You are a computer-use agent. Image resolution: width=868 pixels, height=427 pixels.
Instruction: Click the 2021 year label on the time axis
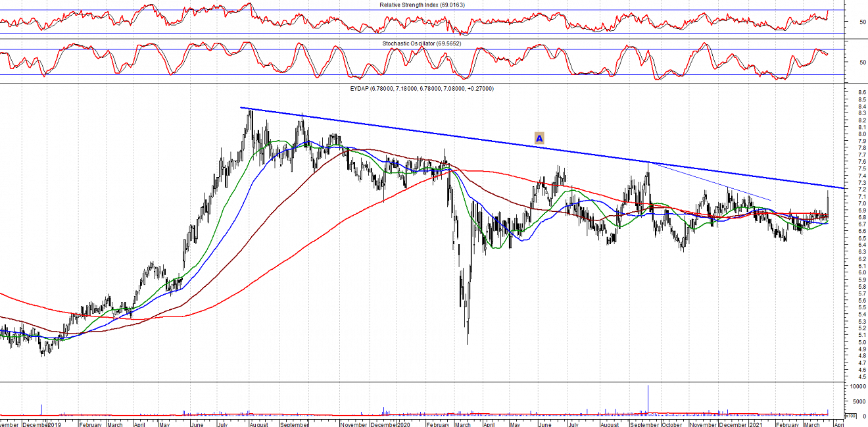[758, 424]
